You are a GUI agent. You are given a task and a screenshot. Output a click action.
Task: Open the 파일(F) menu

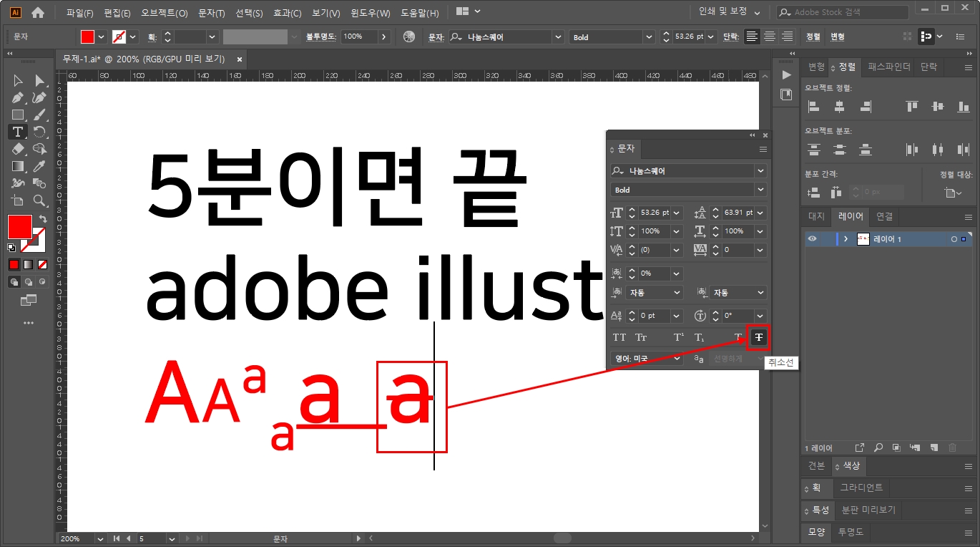80,13
